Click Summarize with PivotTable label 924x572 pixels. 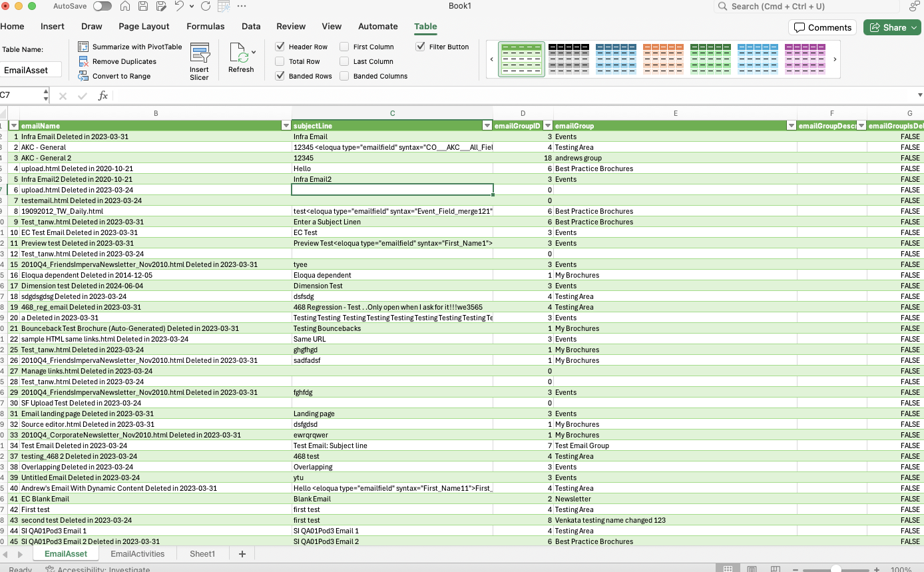click(137, 47)
